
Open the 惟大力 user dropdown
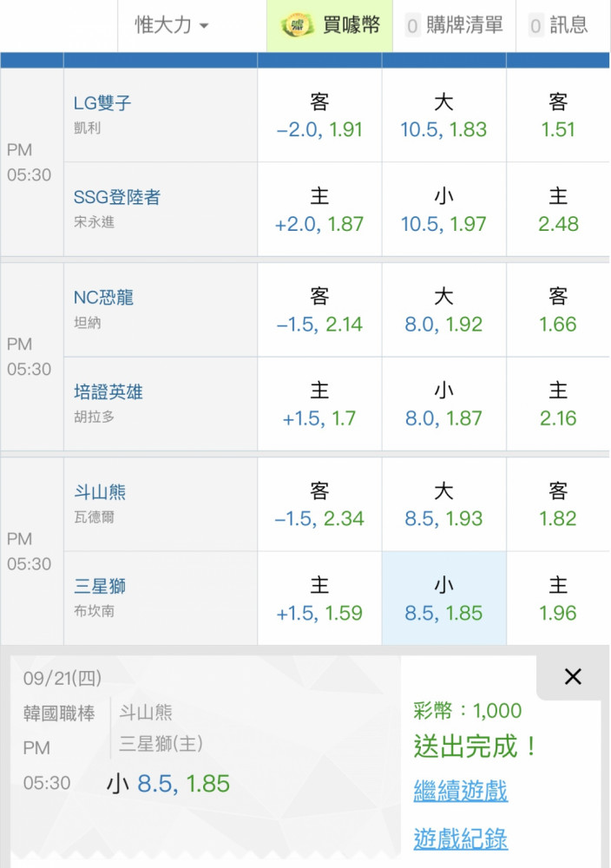tap(172, 25)
